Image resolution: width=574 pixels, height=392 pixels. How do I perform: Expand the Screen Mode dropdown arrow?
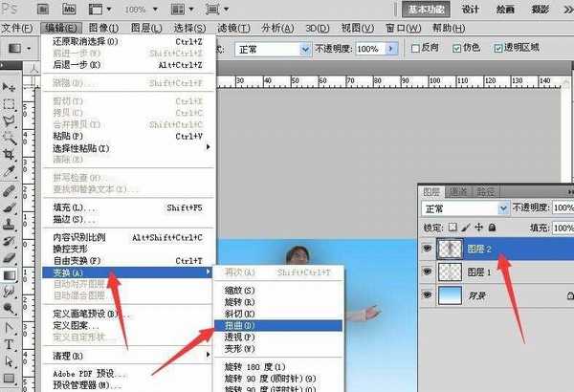tap(226, 10)
